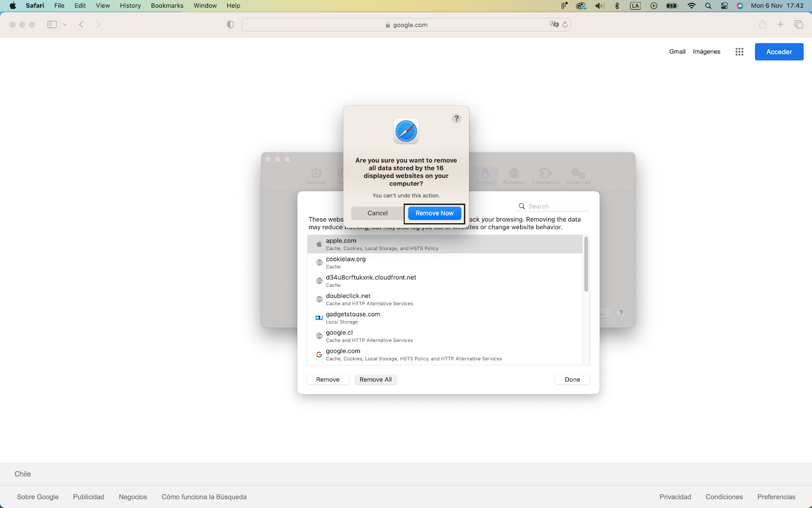Open the View menu

click(x=103, y=6)
